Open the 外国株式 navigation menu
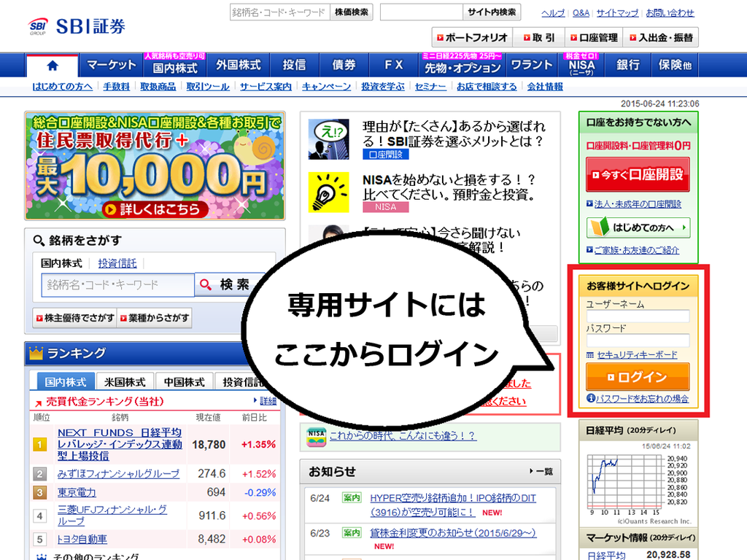747x560 pixels. pos(238,65)
